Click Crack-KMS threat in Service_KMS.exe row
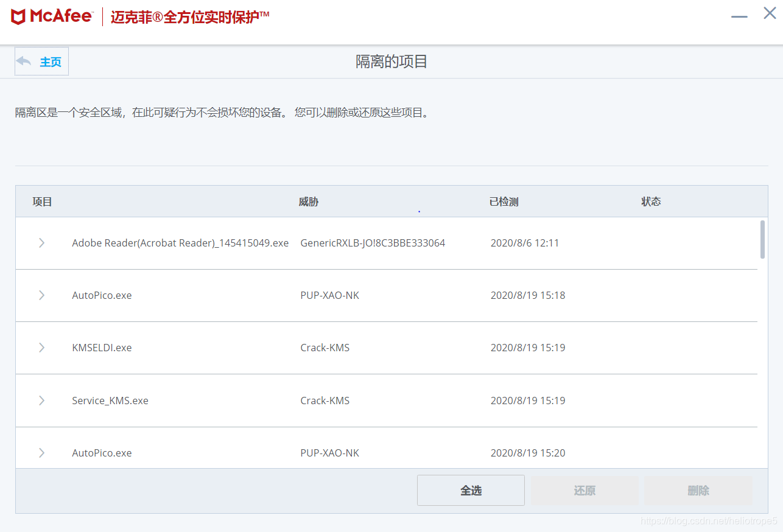This screenshot has height=532, width=783. click(325, 401)
